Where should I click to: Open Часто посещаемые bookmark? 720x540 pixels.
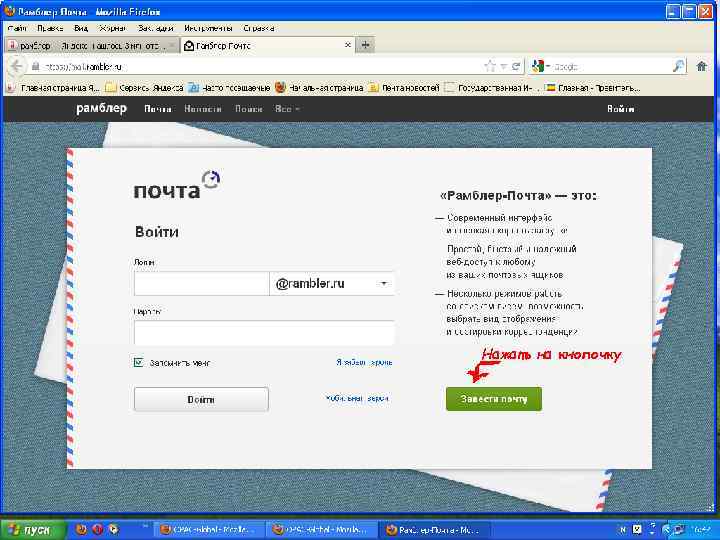[230, 87]
